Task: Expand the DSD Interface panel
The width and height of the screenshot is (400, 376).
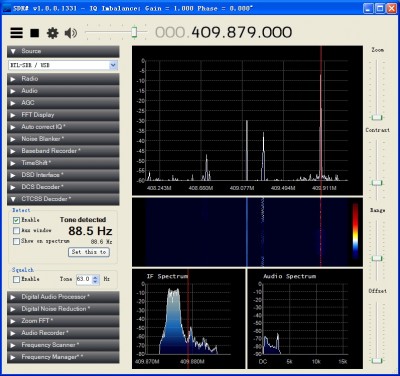Action: tap(63, 175)
